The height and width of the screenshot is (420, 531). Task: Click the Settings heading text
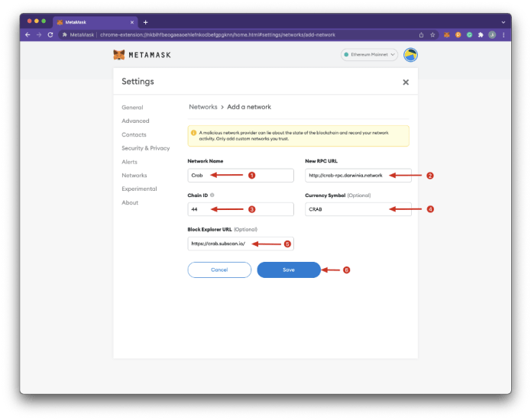click(x=138, y=82)
